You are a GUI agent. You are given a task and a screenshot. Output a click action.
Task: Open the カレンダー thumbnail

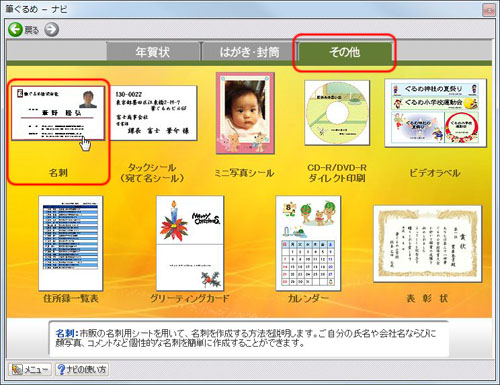coord(308,243)
